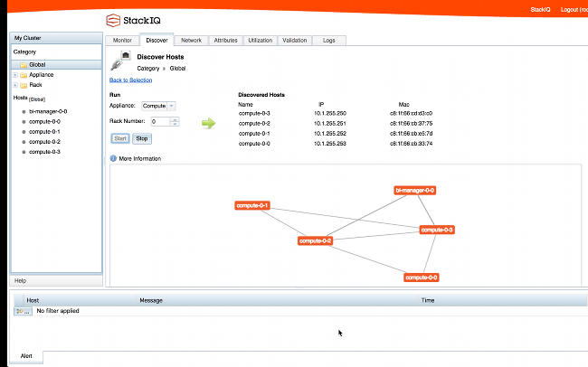Click the Logout link
This screenshot has height=367, width=588.
(x=574, y=9)
